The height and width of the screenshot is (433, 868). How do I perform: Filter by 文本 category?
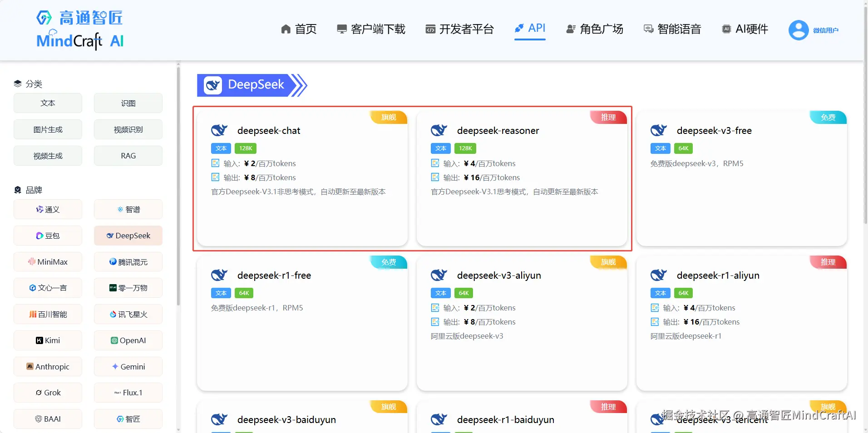(x=48, y=103)
